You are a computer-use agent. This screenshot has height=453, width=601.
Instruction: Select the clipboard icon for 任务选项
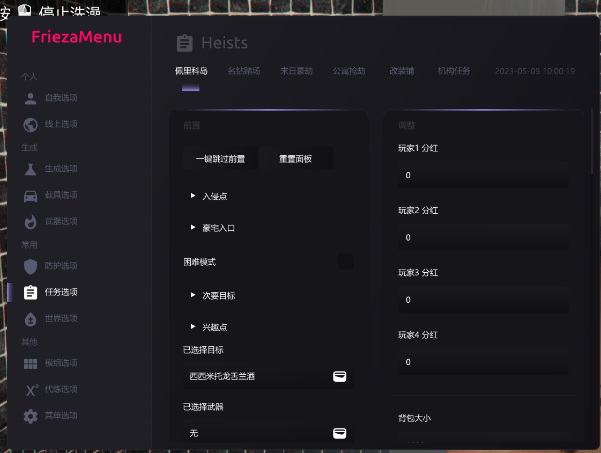click(x=30, y=292)
